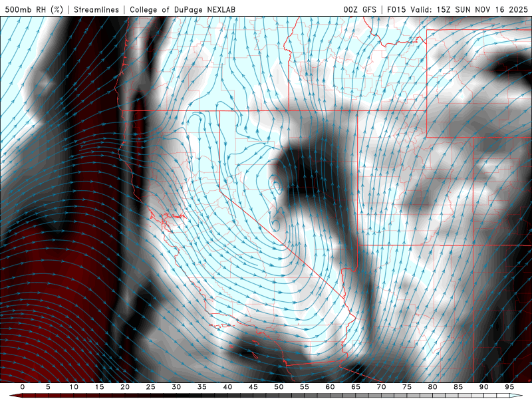This screenshot has width=532, height=399.
Task: Click the colorbar label "20"
Action: (x=125, y=387)
